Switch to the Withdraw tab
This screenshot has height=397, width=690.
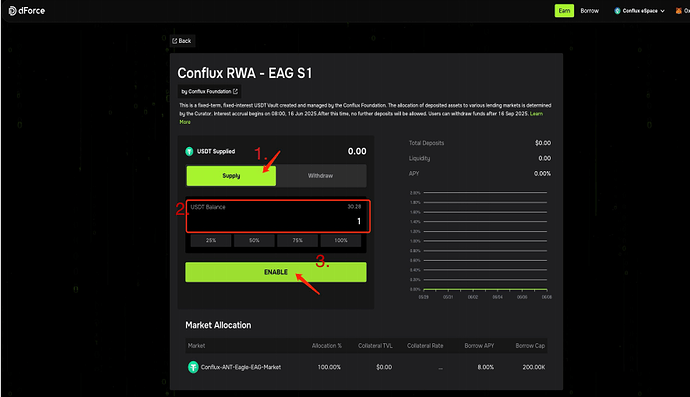(x=320, y=176)
